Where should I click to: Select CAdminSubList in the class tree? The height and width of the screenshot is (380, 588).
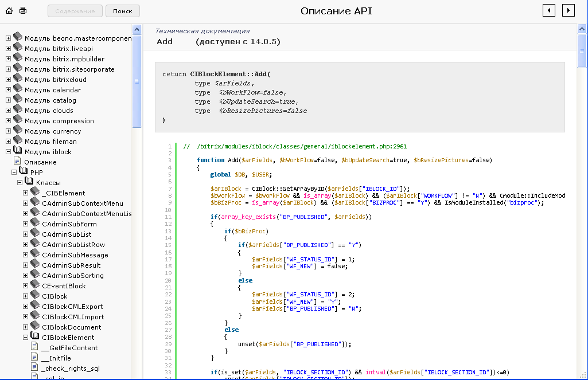point(67,234)
